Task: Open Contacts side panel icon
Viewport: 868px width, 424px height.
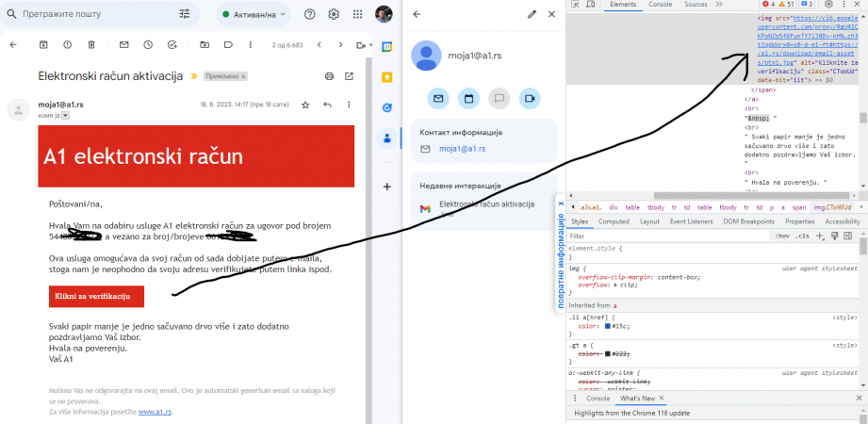Action: pos(387,139)
